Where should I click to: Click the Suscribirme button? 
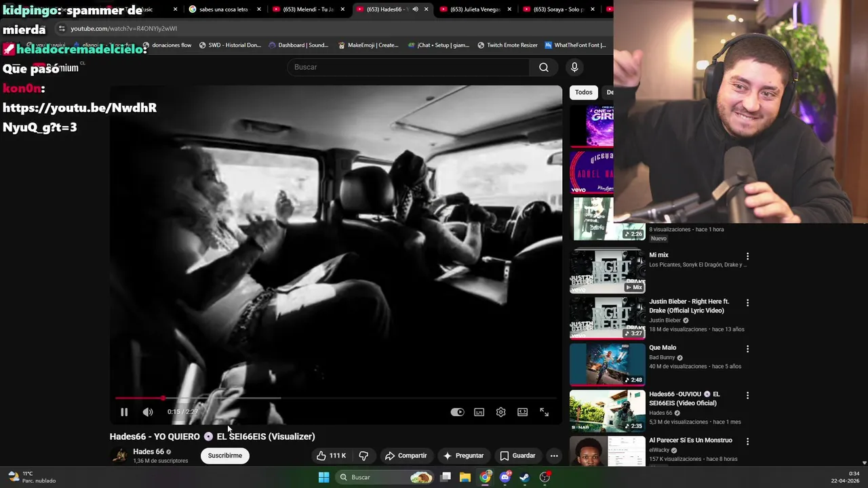click(x=225, y=455)
